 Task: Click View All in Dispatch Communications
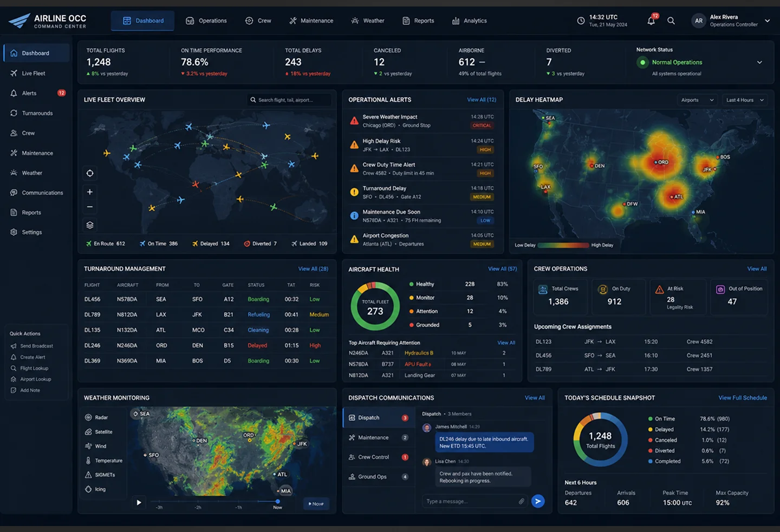click(535, 398)
